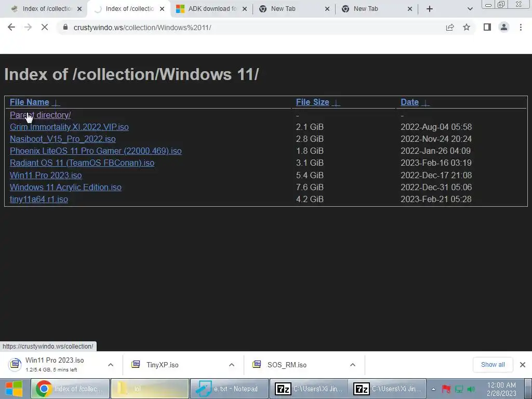Click the volume speaker tray icon

tap(471, 389)
